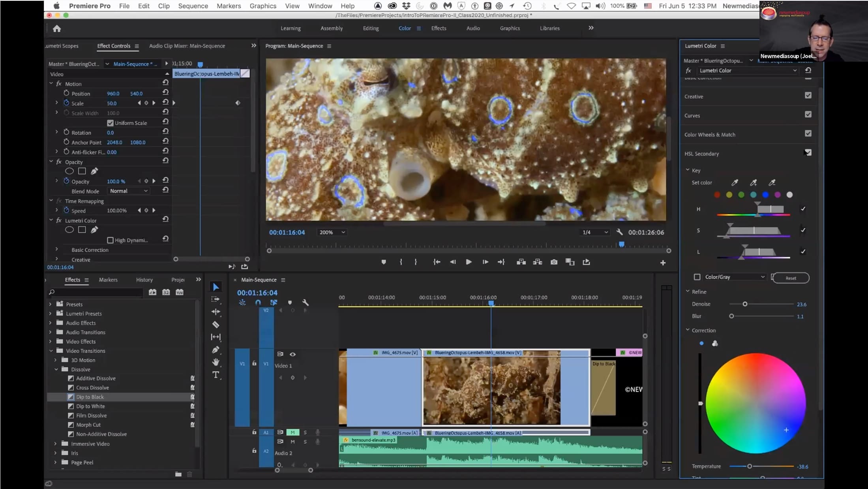Open the Sequence menu
868x489 pixels.
pyautogui.click(x=193, y=6)
